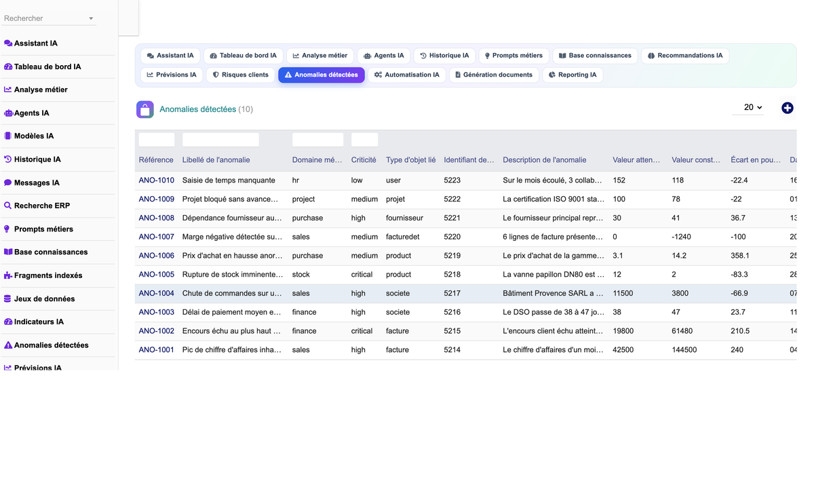The width and height of the screenshot is (814, 504).
Task: Click the "facturedet" object type cell
Action: coord(403,237)
